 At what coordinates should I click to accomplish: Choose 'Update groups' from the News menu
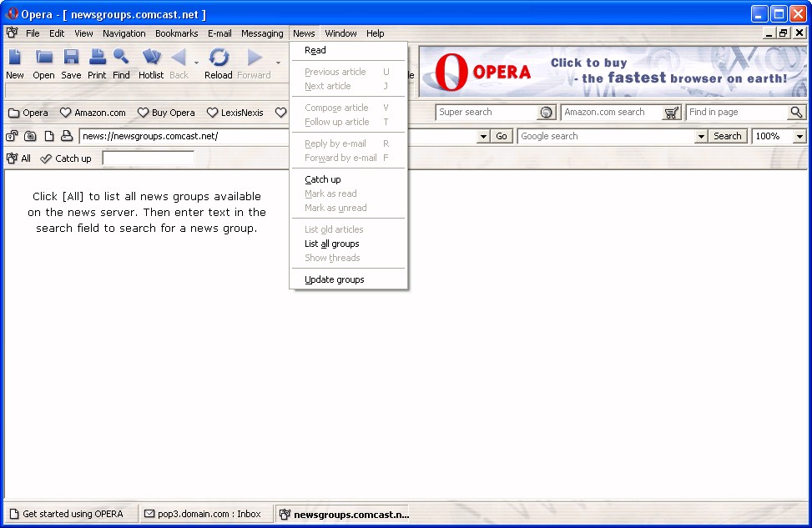[335, 279]
